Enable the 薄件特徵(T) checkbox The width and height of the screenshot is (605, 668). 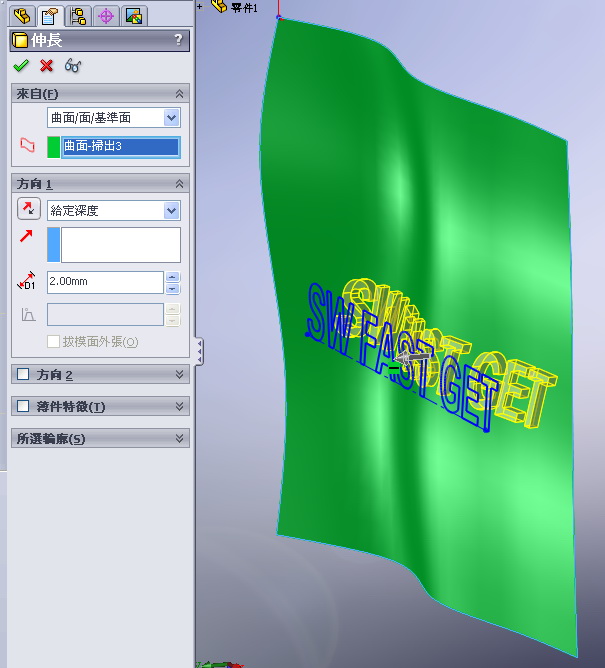[23, 406]
